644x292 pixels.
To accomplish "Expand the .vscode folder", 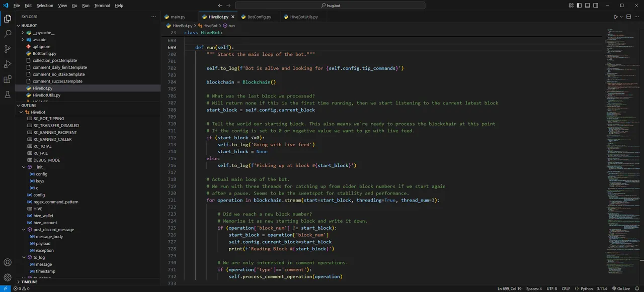I will (23, 40).
